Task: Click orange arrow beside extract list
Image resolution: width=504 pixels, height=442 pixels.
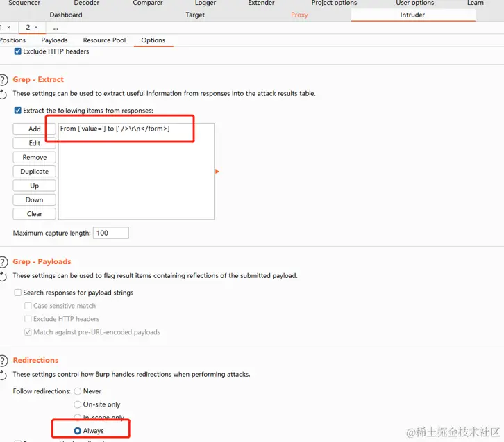Action: pos(217,172)
